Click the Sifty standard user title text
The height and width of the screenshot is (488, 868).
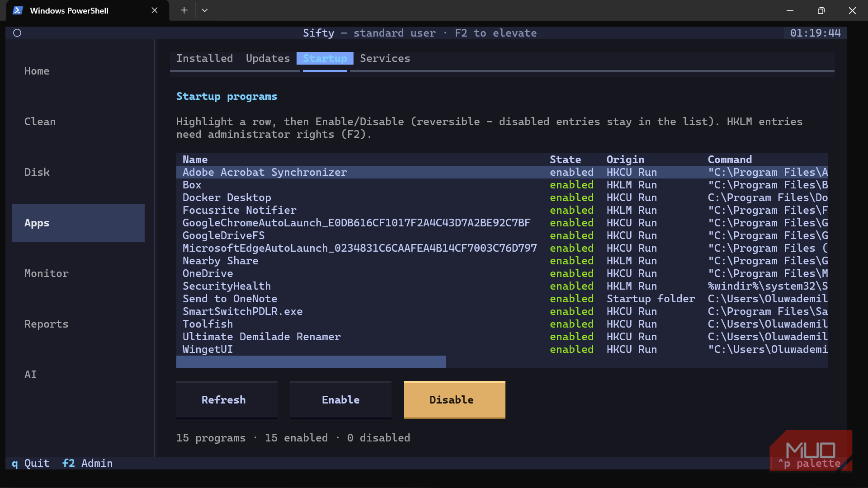420,33
